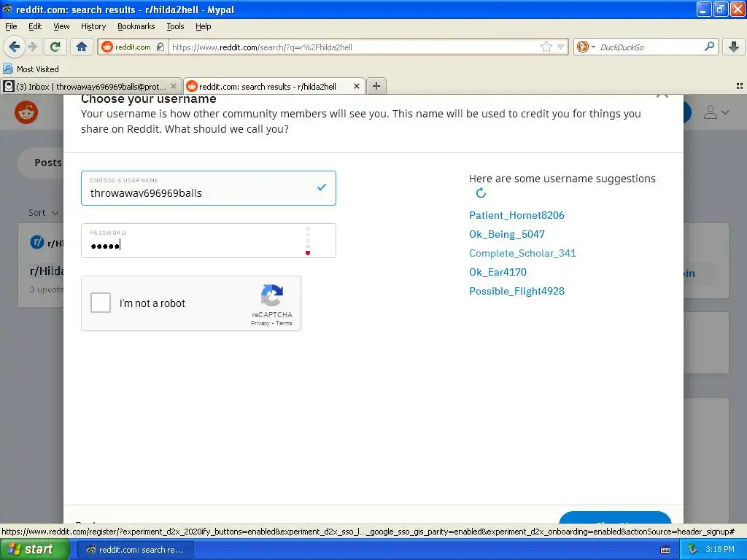747x560 pixels.
Task: Select the reddit search results tab
Action: 268,87
